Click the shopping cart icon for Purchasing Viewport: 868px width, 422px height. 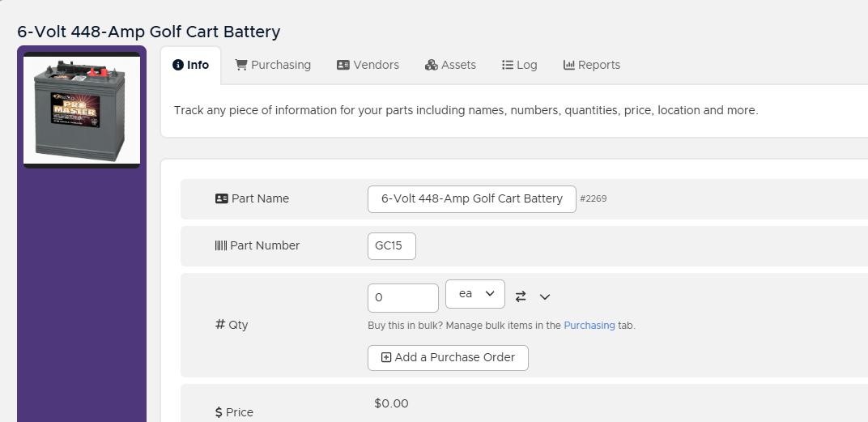[241, 65]
